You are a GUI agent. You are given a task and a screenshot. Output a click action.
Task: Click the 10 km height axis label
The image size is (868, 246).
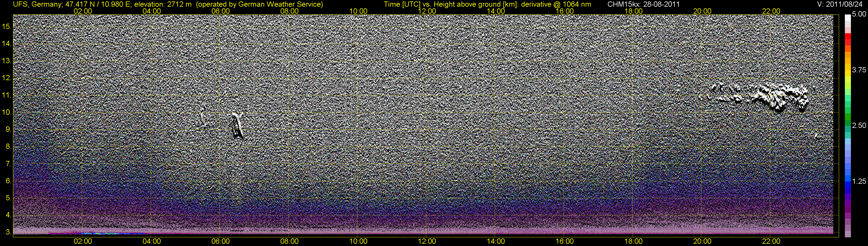pos(6,112)
